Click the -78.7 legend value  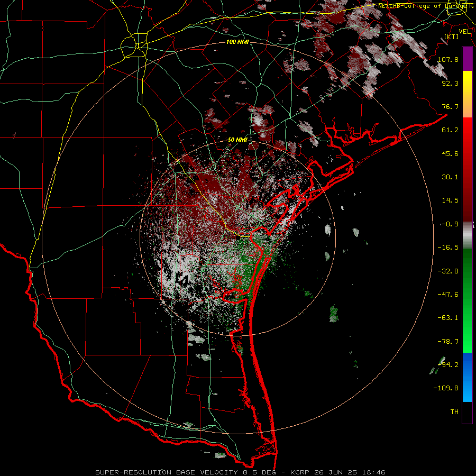(448, 342)
